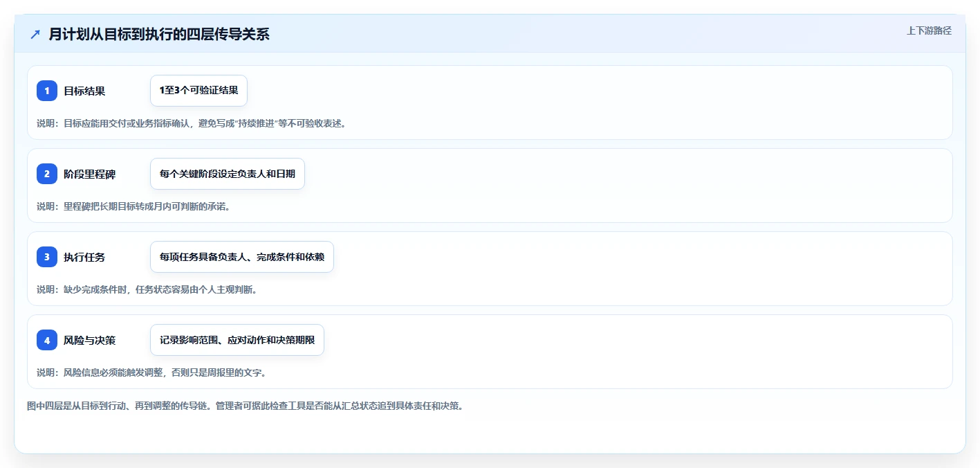Select the 1至3个可验证结果 chip
This screenshot has height=468, width=980.
tap(198, 91)
